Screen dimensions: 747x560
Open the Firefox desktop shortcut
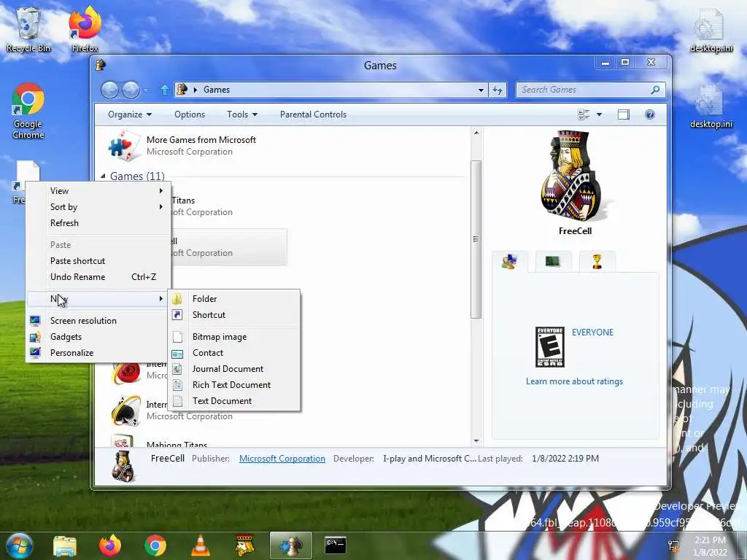[85, 29]
